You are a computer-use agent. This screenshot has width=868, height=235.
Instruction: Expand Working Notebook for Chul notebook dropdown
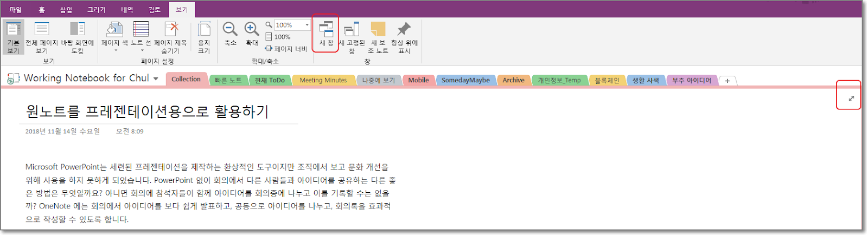pyautogui.click(x=156, y=79)
